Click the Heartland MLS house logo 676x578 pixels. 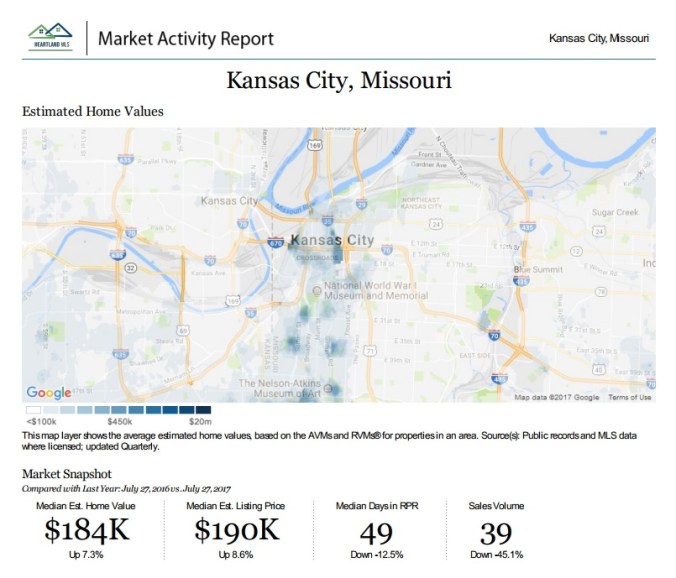[50, 37]
